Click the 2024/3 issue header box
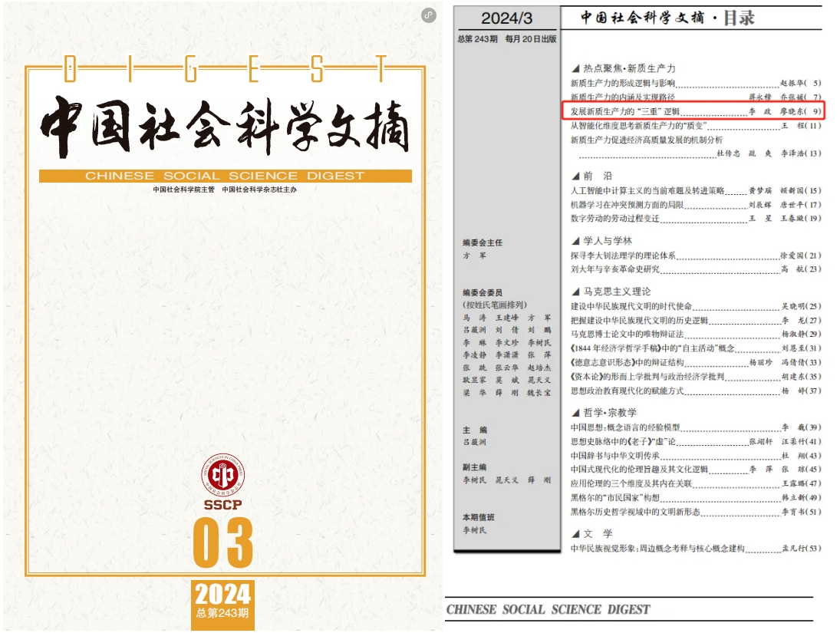The height and width of the screenshot is (633, 840). point(506,19)
